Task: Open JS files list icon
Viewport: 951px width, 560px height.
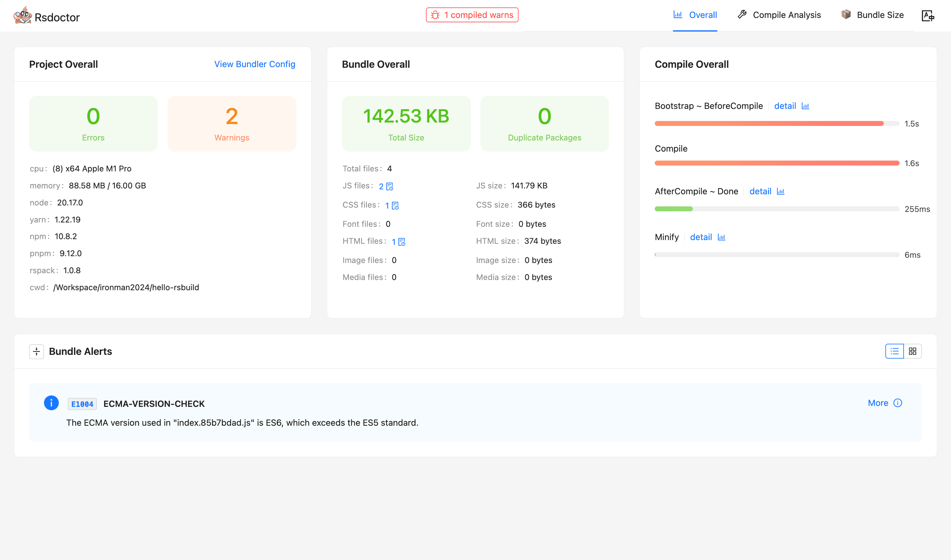Action: 390,187
